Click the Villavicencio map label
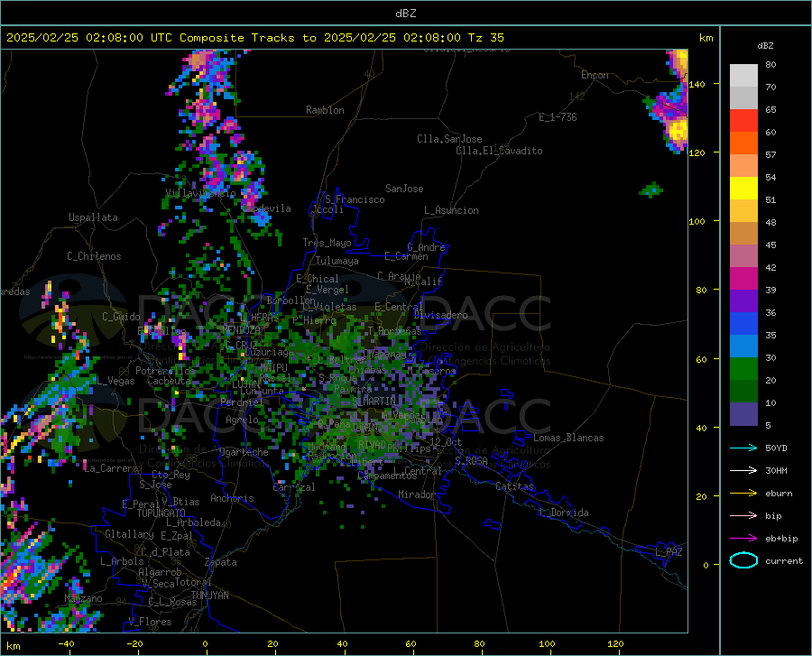Viewport: 812px width, 656px height. coord(200,193)
